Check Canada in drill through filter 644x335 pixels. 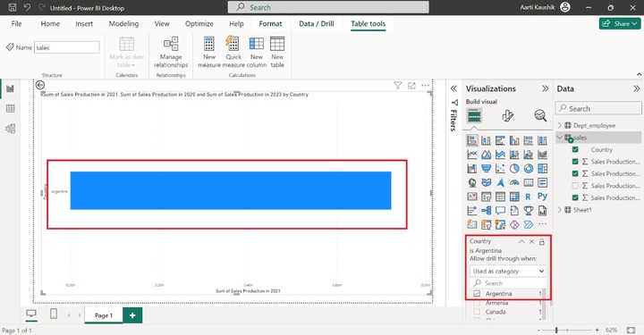(477, 312)
